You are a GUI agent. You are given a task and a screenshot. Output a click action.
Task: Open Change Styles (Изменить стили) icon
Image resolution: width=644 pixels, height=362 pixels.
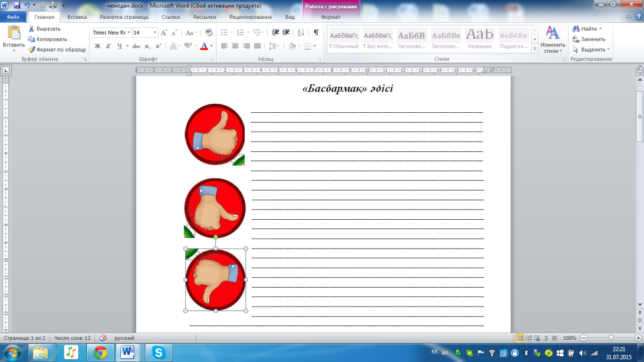coord(553,39)
